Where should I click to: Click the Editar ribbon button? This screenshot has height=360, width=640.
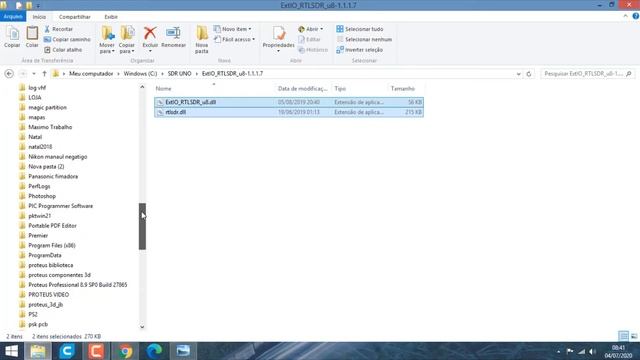coord(309,40)
